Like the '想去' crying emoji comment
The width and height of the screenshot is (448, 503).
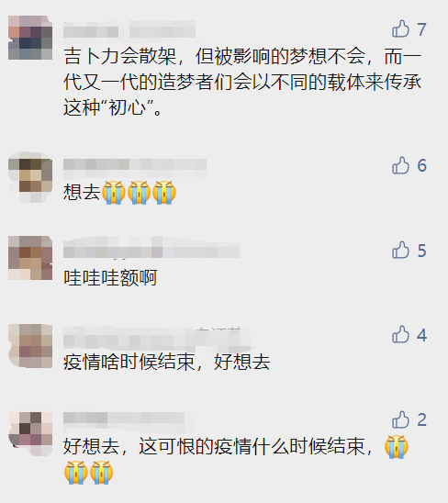click(400, 165)
